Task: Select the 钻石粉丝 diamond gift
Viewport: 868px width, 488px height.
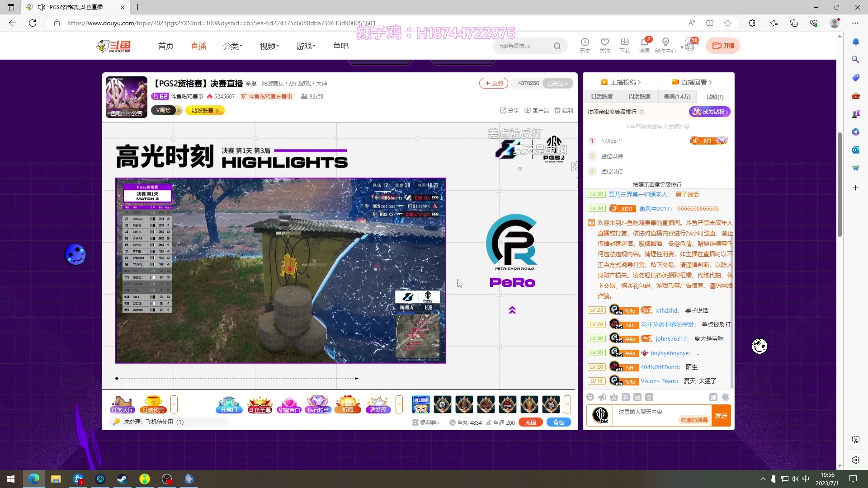Action: [x=318, y=404]
